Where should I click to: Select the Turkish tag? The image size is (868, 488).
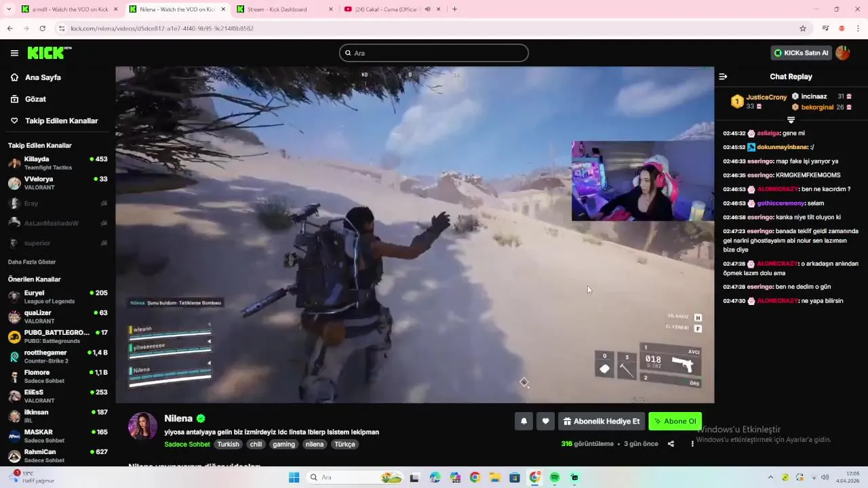coord(229,445)
